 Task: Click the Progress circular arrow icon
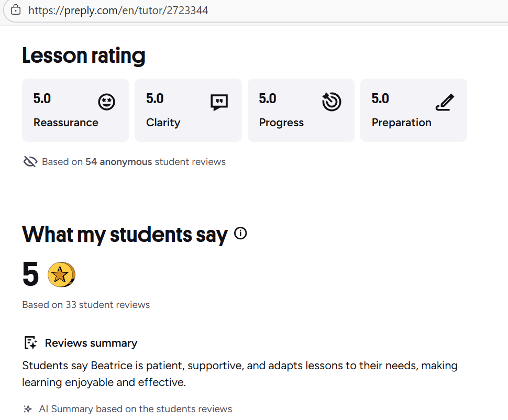pyautogui.click(x=331, y=102)
